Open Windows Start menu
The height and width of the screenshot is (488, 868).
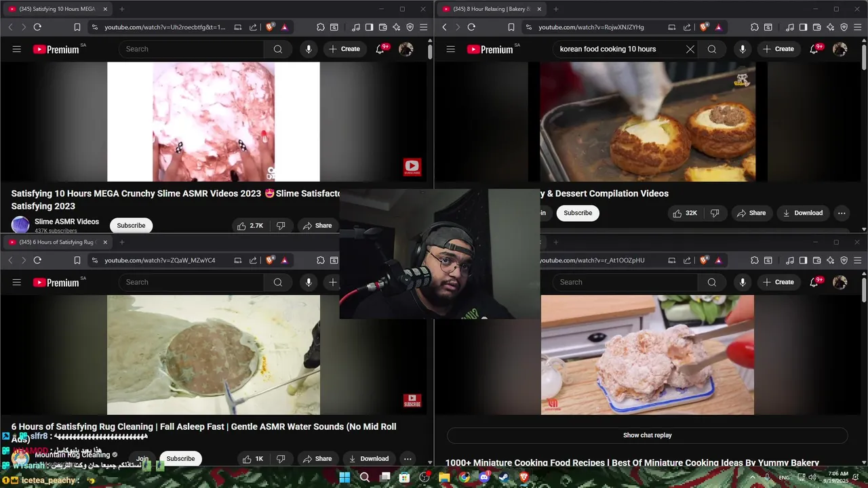click(x=344, y=477)
